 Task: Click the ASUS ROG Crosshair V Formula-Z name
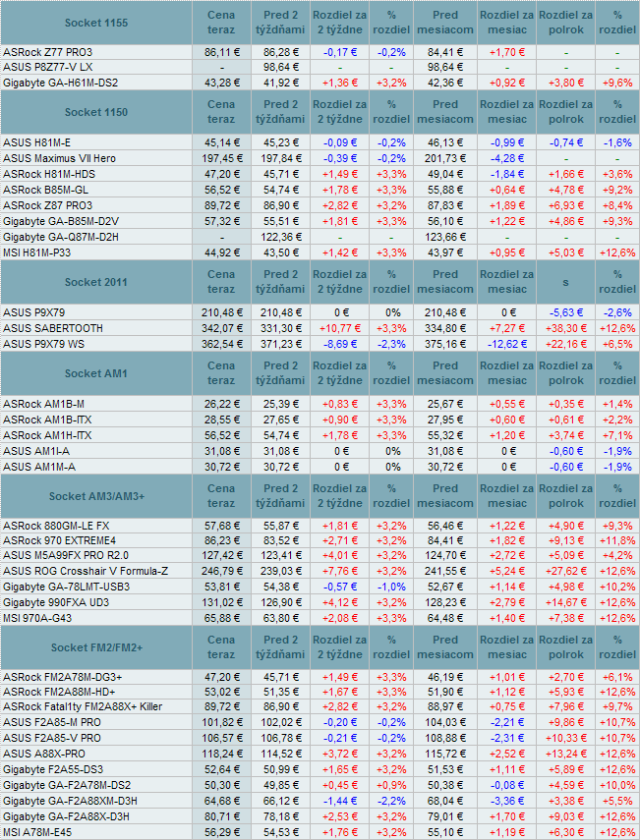[x=86, y=571]
